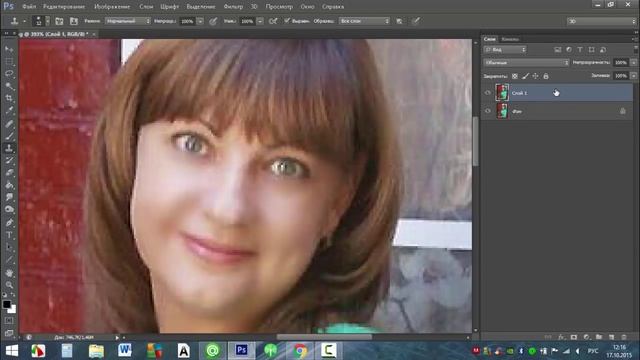Screen dimensions: 640x360
Task: Open the Непрозр. opacity dropdown in options bar
Action: point(200,21)
